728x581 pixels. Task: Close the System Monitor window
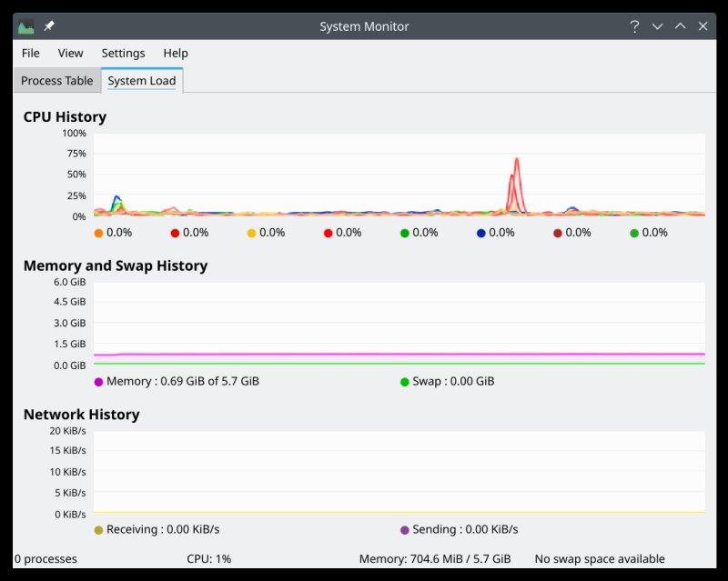pyautogui.click(x=703, y=26)
